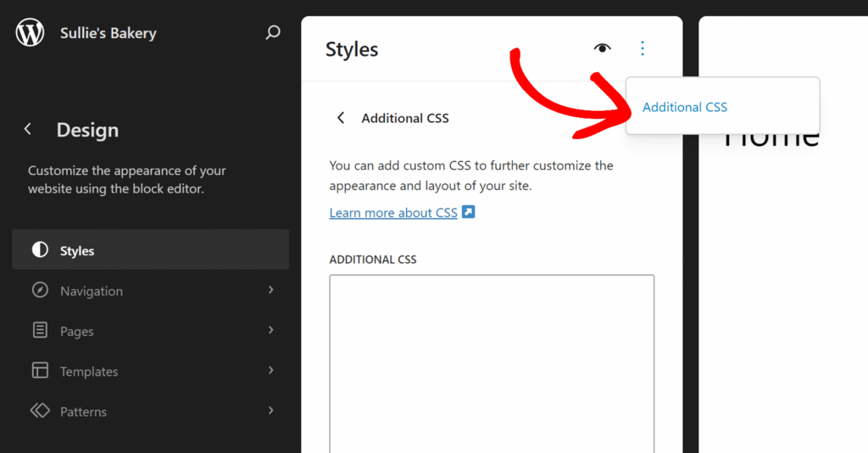Expand the Templates row chevron
The image size is (868, 453).
tap(270, 370)
